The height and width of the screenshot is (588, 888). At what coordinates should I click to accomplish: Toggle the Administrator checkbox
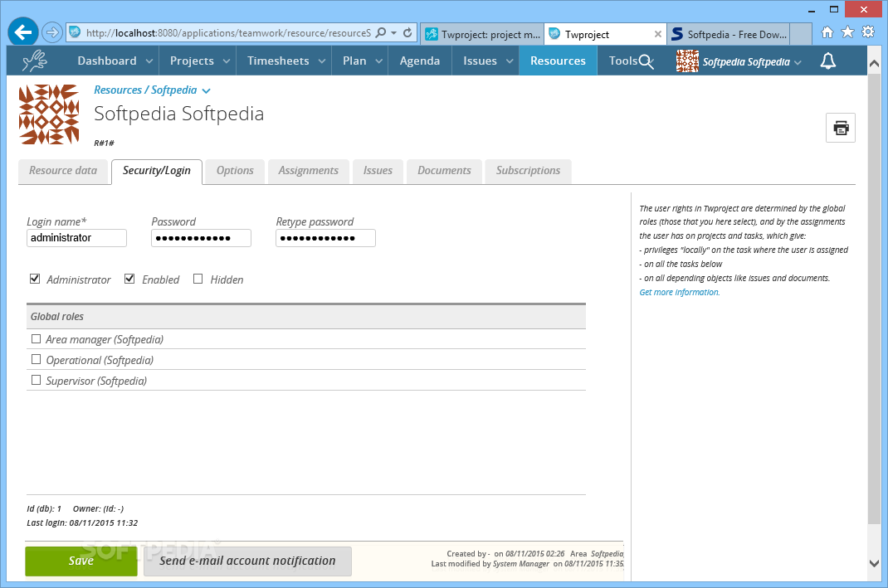coord(35,279)
